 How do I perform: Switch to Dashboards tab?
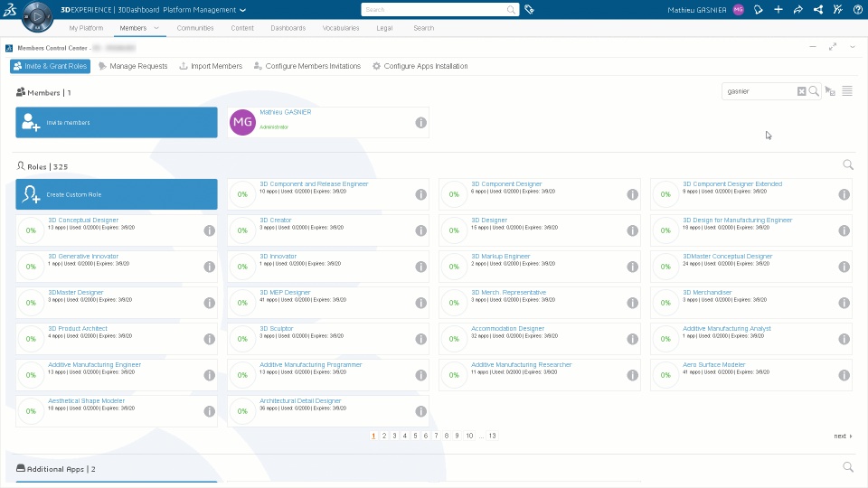pos(288,28)
